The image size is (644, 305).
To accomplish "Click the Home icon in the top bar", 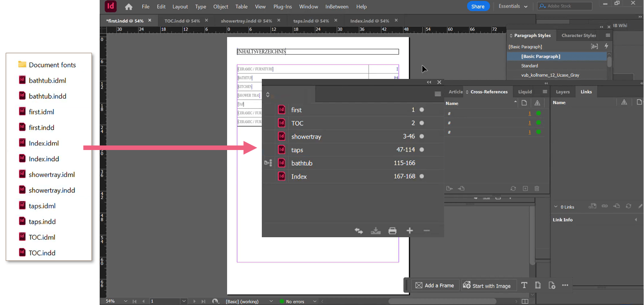I will pyautogui.click(x=129, y=7).
